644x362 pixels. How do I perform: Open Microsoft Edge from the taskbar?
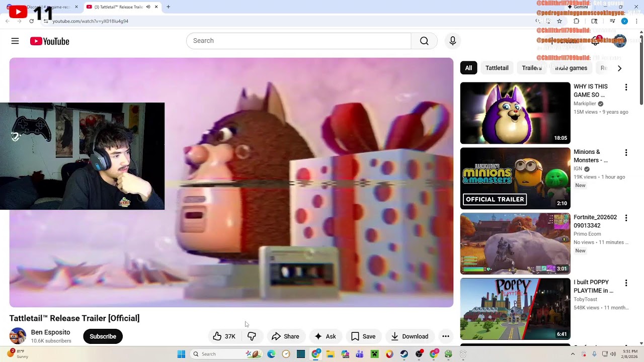coord(271,354)
